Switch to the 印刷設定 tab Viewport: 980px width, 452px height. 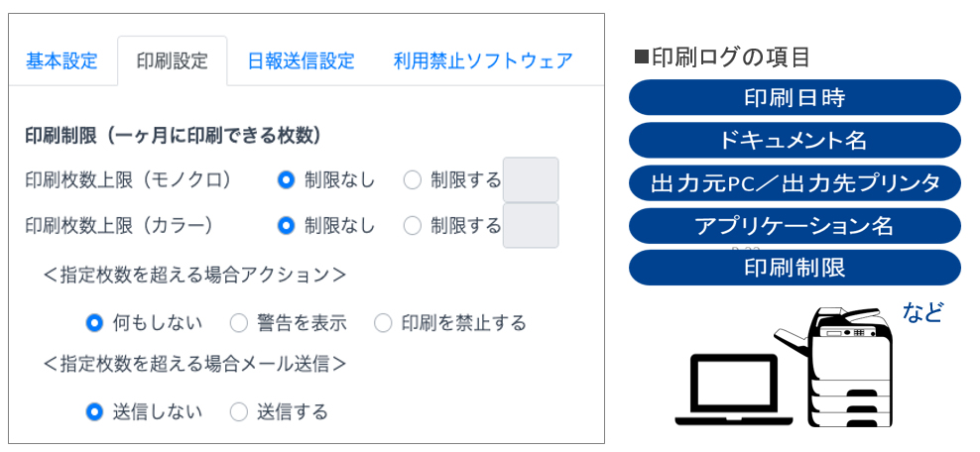[172, 61]
